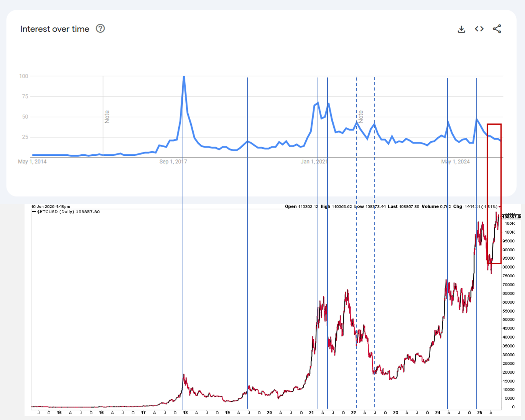The width and height of the screenshot is (525, 420).
Task: Click the 10-Jun-2025 4:48pm timestamp
Action: tap(50, 206)
